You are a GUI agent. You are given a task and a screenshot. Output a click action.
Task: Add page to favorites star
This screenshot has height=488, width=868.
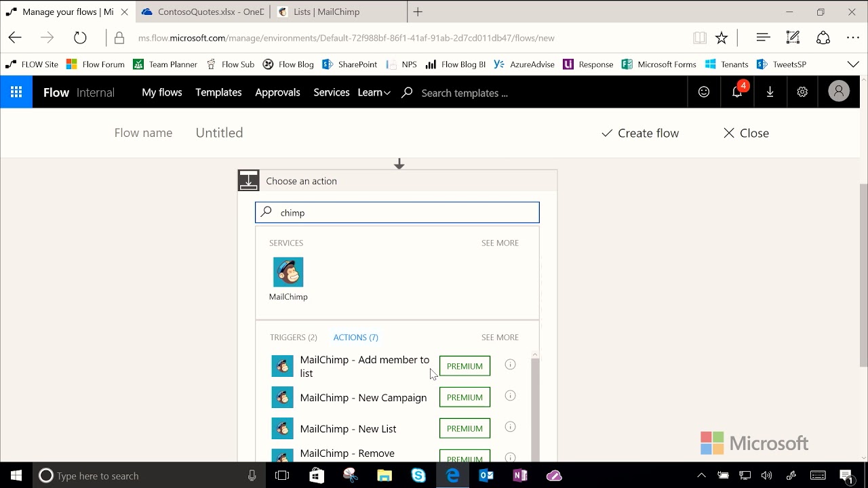722,38
